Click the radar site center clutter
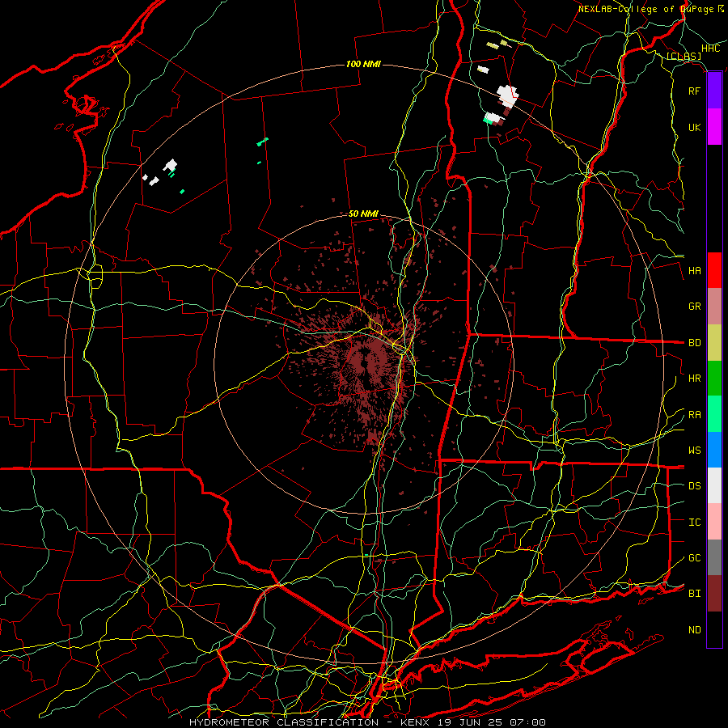This screenshot has height=728, width=728. point(366,365)
